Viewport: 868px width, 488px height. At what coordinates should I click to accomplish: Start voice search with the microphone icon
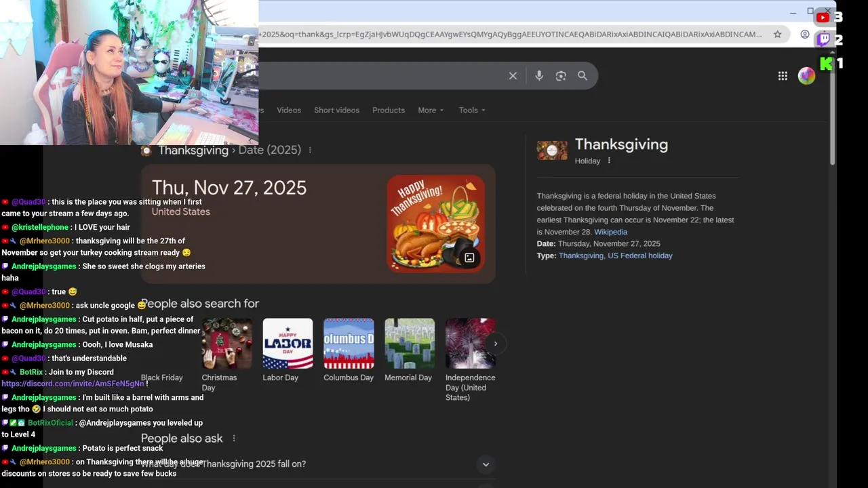tap(539, 76)
